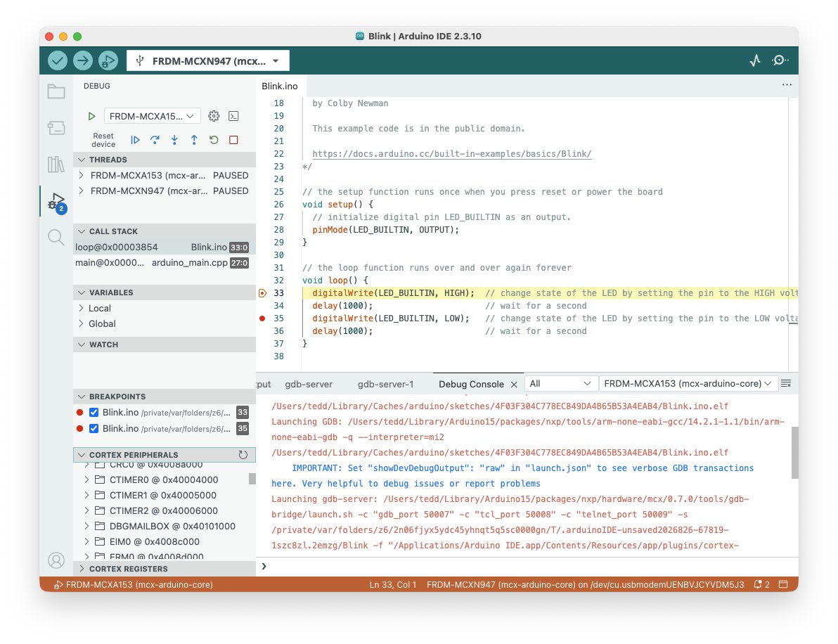Open the Serial Plotter
Image resolution: width=838 pixels, height=644 pixels.
pyautogui.click(x=754, y=60)
